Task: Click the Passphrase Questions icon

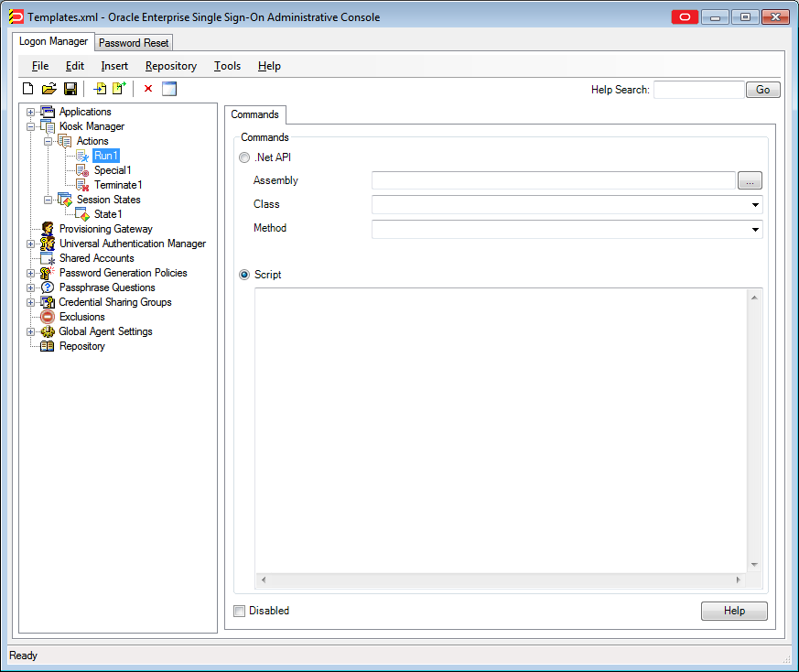Action: coord(48,287)
